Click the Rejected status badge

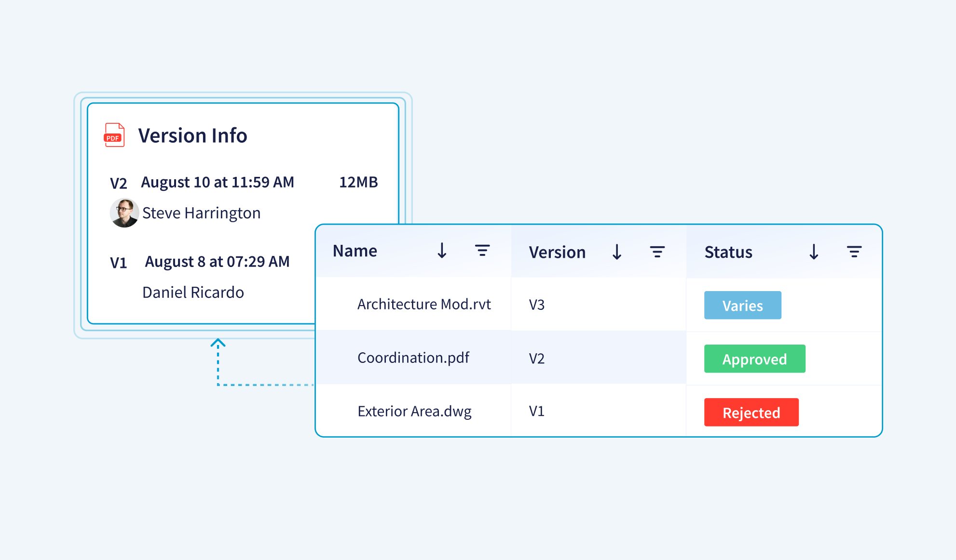pyautogui.click(x=751, y=412)
